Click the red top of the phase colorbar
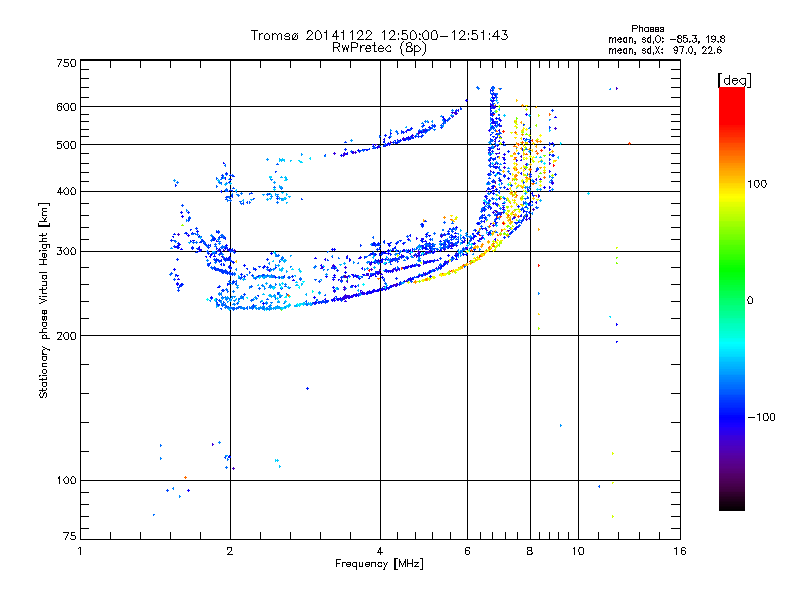The width and height of the screenshot is (800, 600). click(x=732, y=99)
